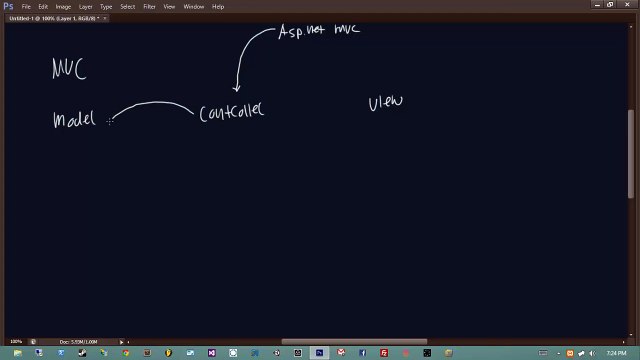This screenshot has height=360, width=640.
Task: Click the volume speaker tray icon
Action: point(592,353)
